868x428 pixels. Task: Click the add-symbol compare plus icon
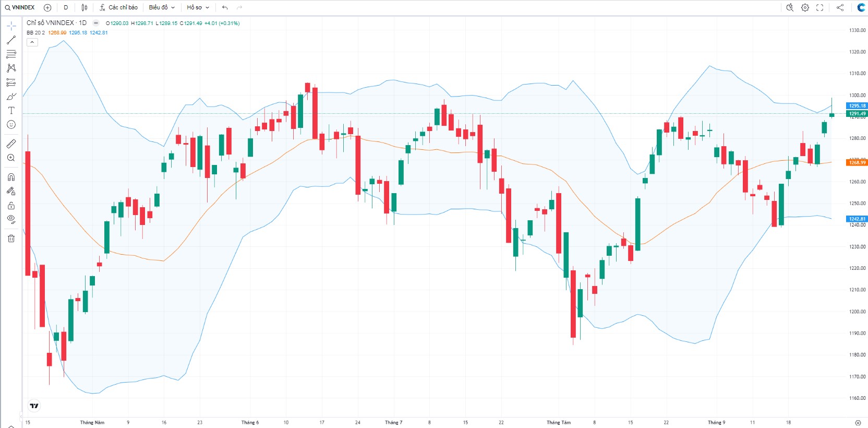click(47, 7)
